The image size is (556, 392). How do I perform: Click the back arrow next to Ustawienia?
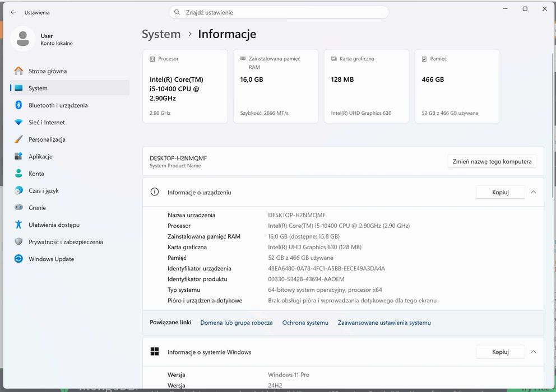[13, 12]
